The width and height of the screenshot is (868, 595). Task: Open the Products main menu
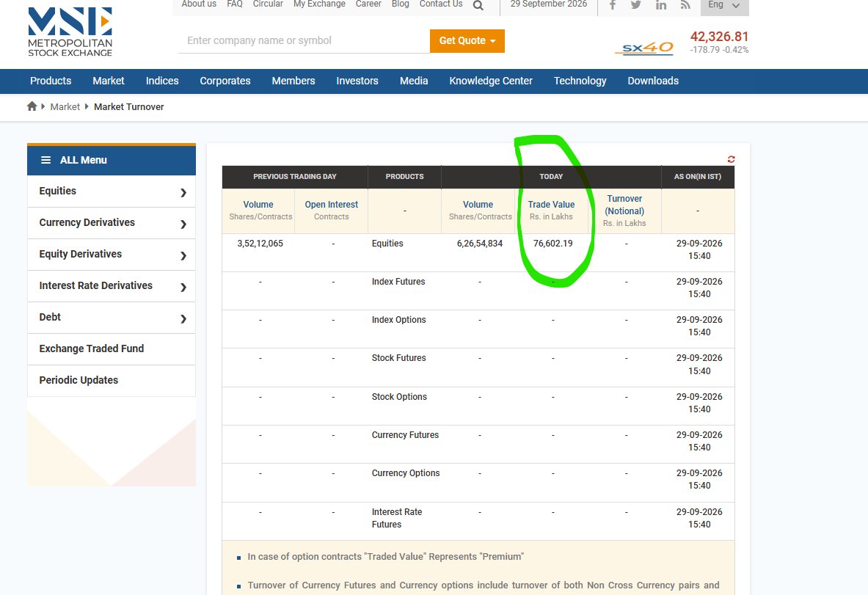tap(51, 81)
